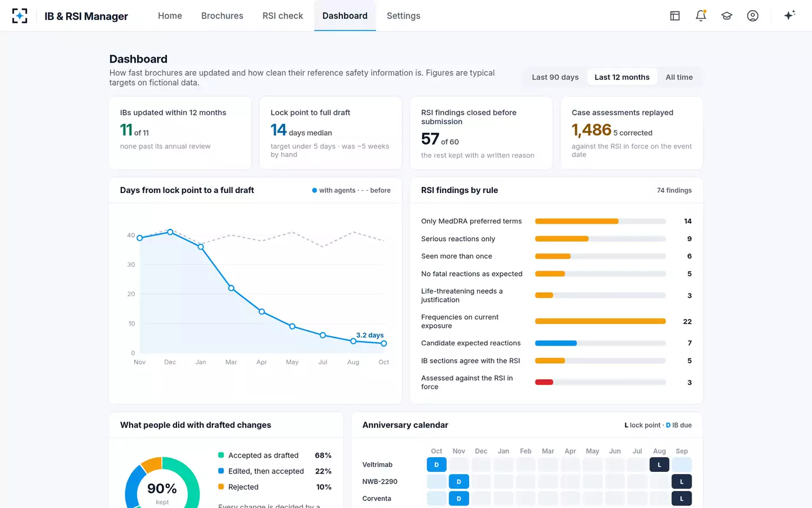The image size is (812, 508).
Task: Click the 3.2 days chart data point
Action: click(384, 343)
